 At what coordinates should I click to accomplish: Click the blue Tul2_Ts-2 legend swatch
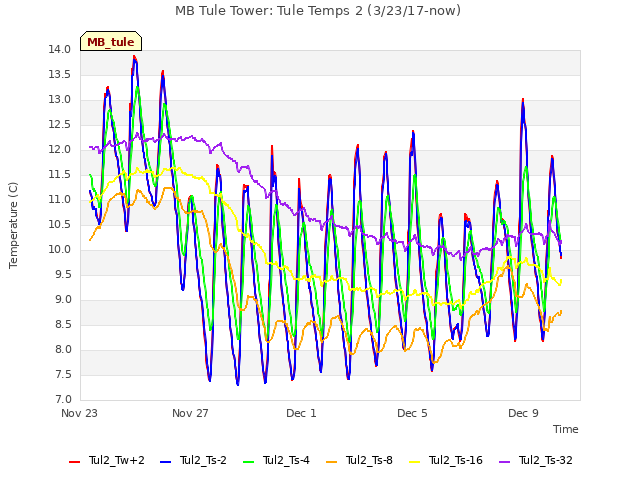[x=165, y=462]
